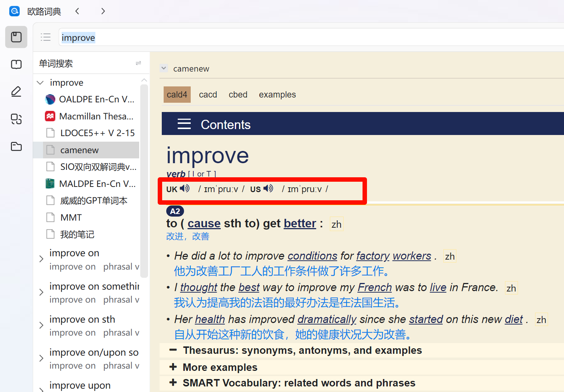Follow the 'factory' link

[373, 256]
